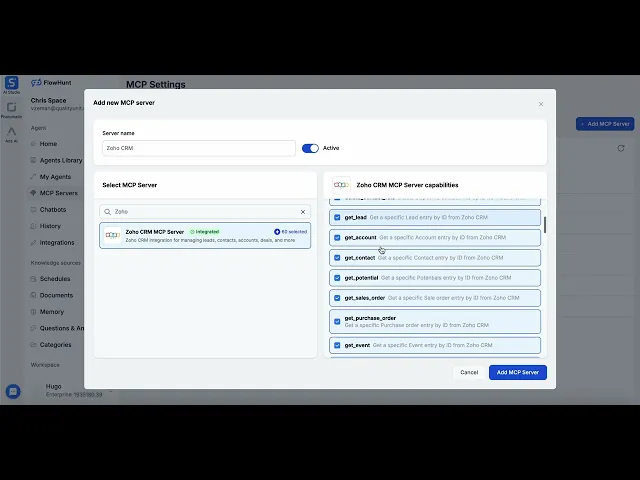Select the Zoho CRM MCP Server card

pos(205,236)
